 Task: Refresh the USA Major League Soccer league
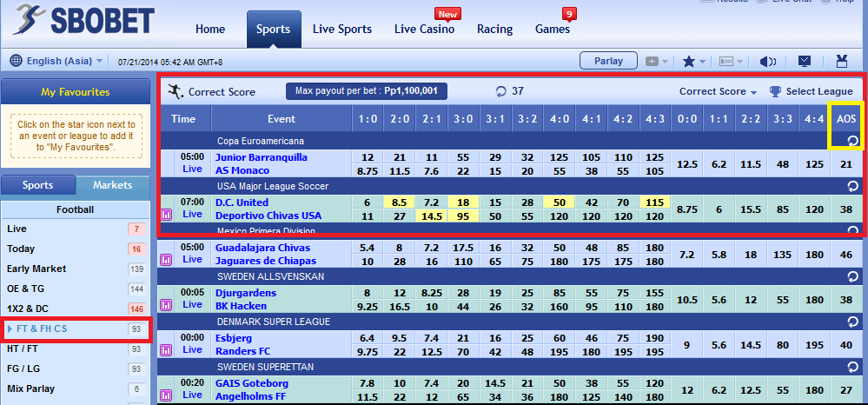(x=853, y=186)
